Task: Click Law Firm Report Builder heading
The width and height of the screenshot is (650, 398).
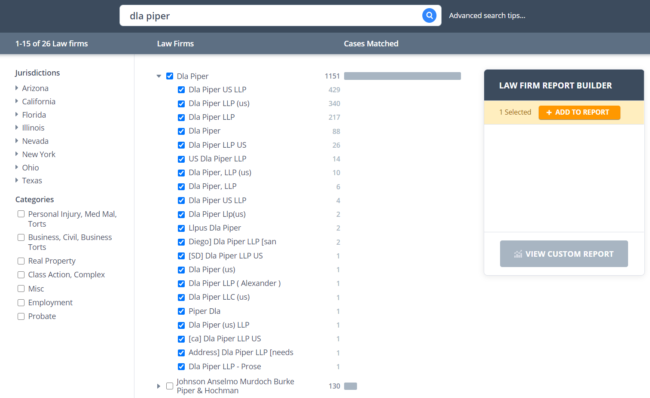Action: click(x=555, y=85)
